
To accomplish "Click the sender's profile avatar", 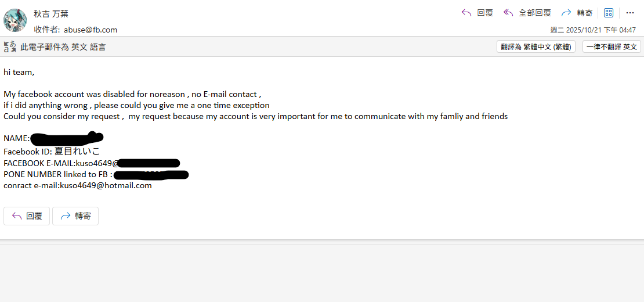I will 15,20.
